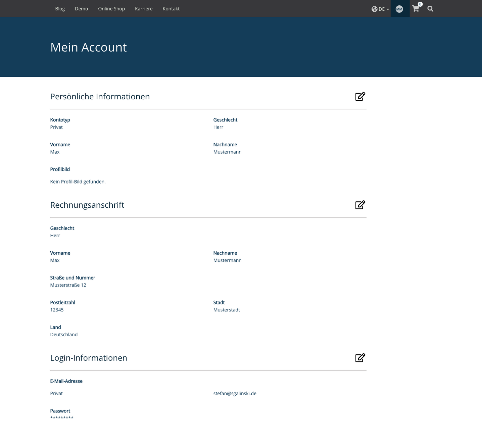
Task: Open the site search magnifier
Action: pos(430,9)
